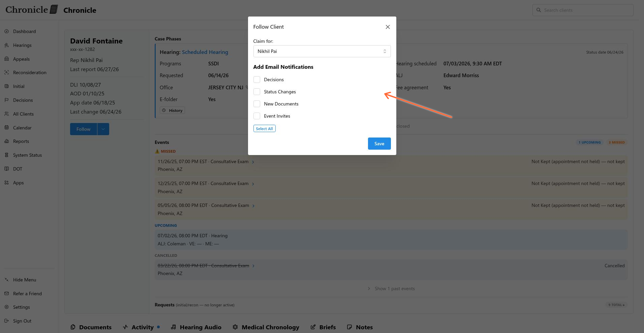Click the Briefs pencil icon

point(313,327)
